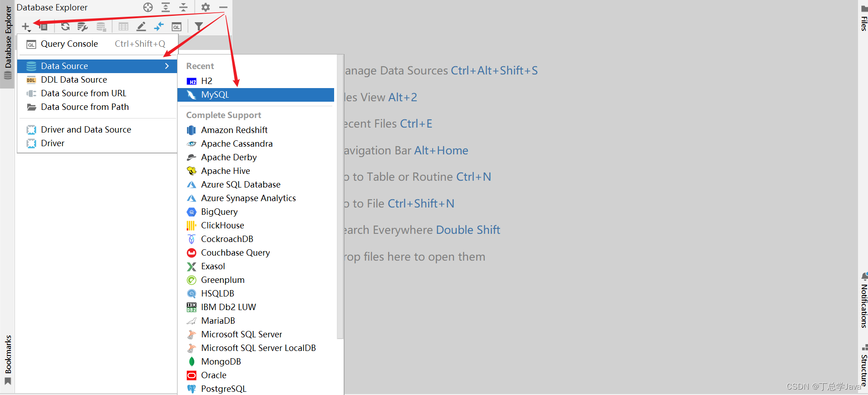The width and height of the screenshot is (868, 395).
Task: Click the H2 database icon
Action: 192,81
